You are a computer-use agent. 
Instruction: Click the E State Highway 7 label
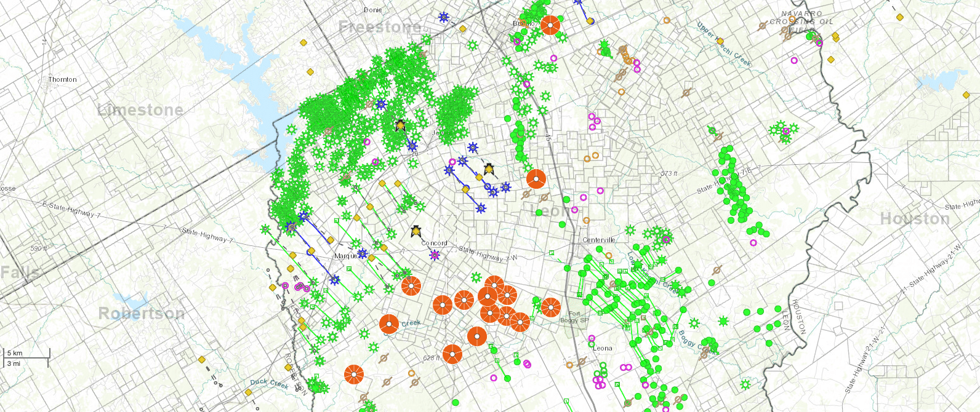71,210
